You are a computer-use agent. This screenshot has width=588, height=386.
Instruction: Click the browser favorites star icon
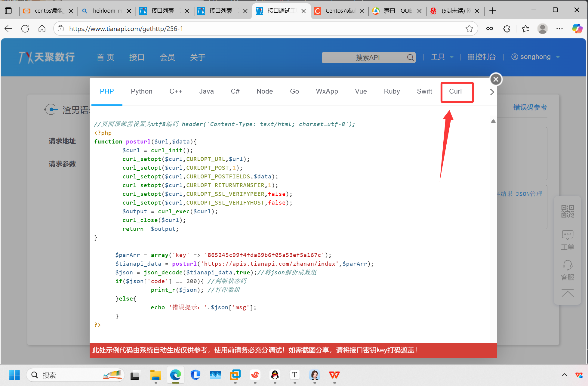[x=469, y=29]
